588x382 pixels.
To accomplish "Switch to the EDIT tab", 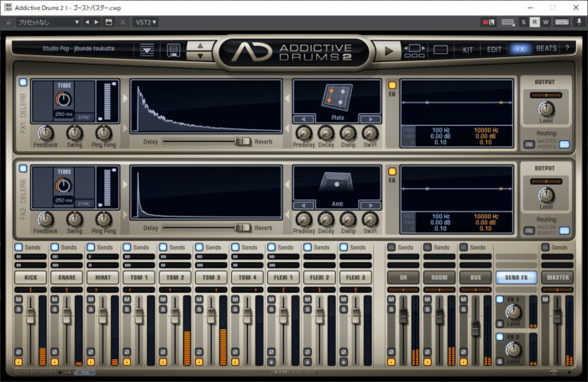I will (494, 50).
